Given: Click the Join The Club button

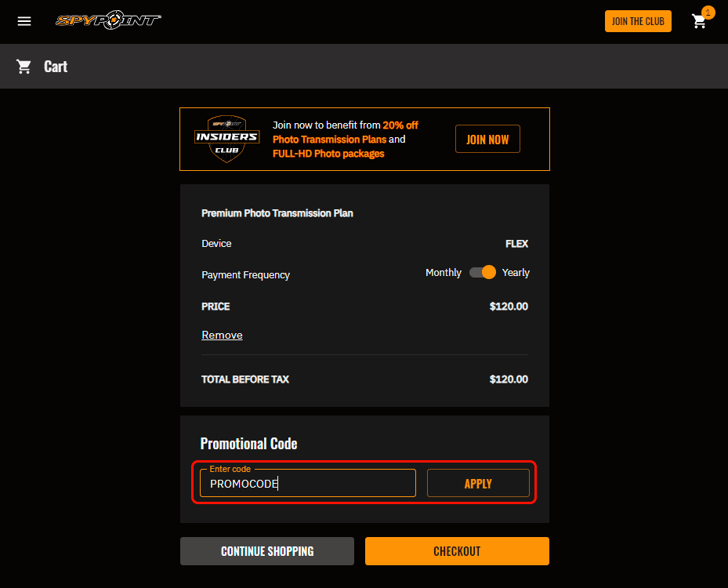Looking at the screenshot, I should pos(638,21).
